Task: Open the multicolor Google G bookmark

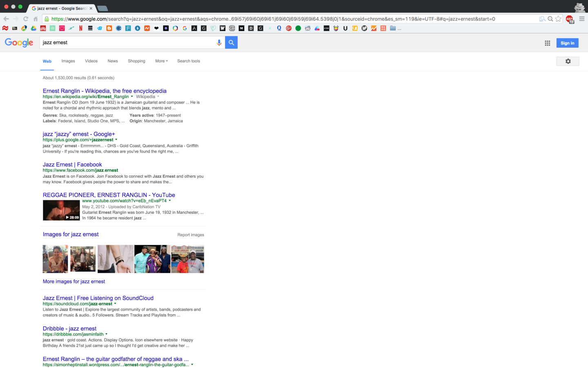Action: pos(185,28)
